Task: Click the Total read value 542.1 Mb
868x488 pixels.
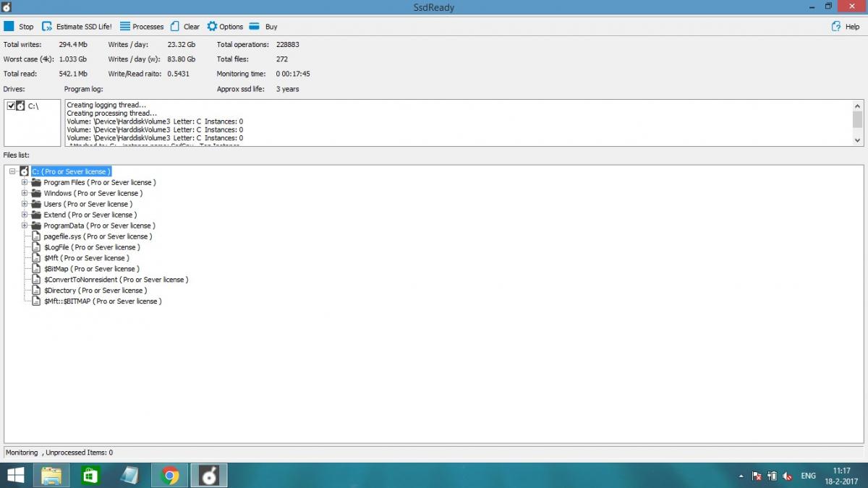Action: (73, 74)
